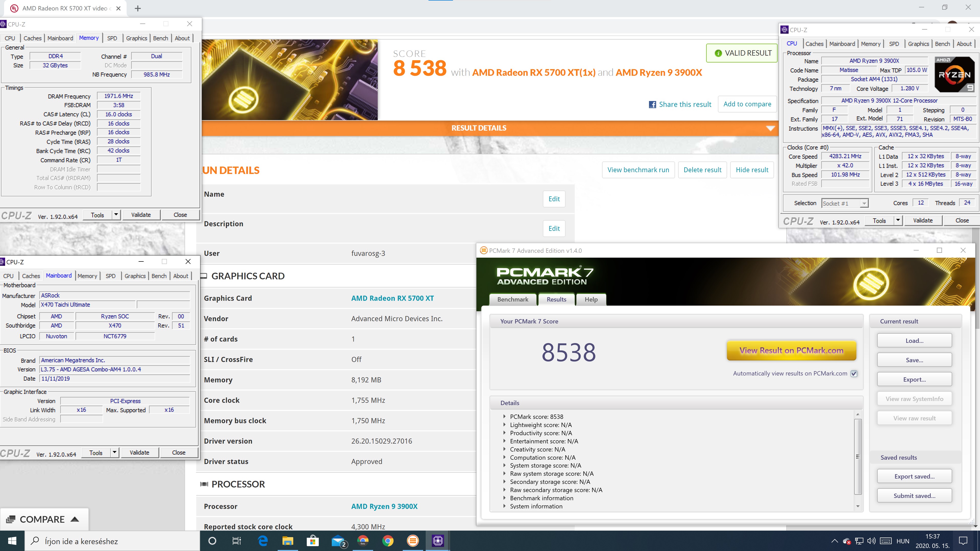This screenshot has height=551, width=980.
Task: Switch to SPD tab in CPU-Z memory window
Action: coord(112,38)
